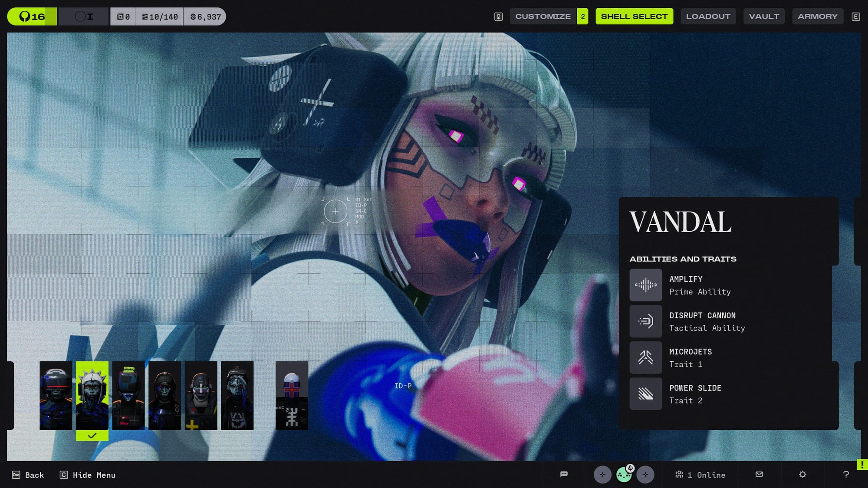Click the Amplify prime ability icon

coord(645,285)
